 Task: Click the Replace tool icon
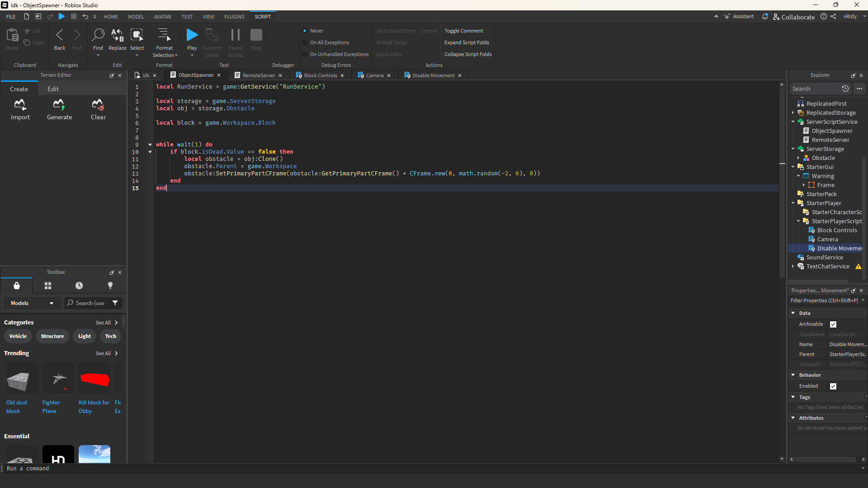pyautogui.click(x=117, y=35)
